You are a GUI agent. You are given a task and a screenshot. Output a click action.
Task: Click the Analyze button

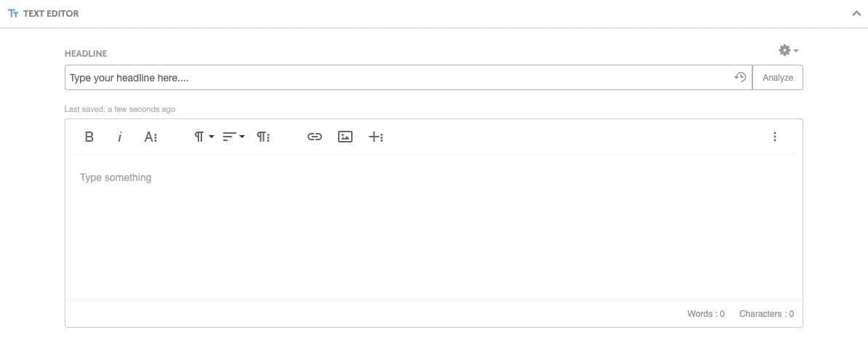coord(778,78)
